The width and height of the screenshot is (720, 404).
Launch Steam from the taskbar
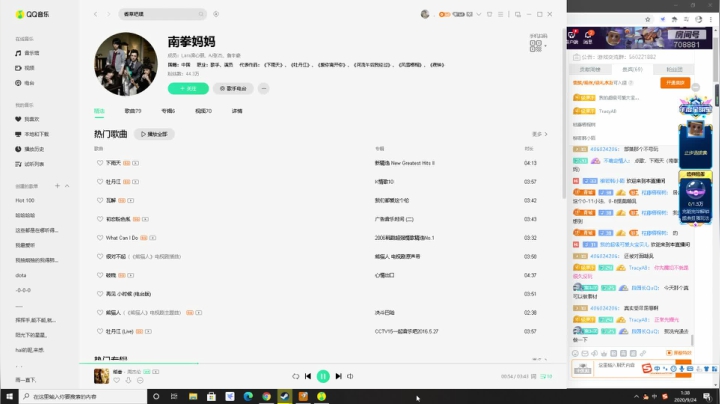[x=285, y=396]
